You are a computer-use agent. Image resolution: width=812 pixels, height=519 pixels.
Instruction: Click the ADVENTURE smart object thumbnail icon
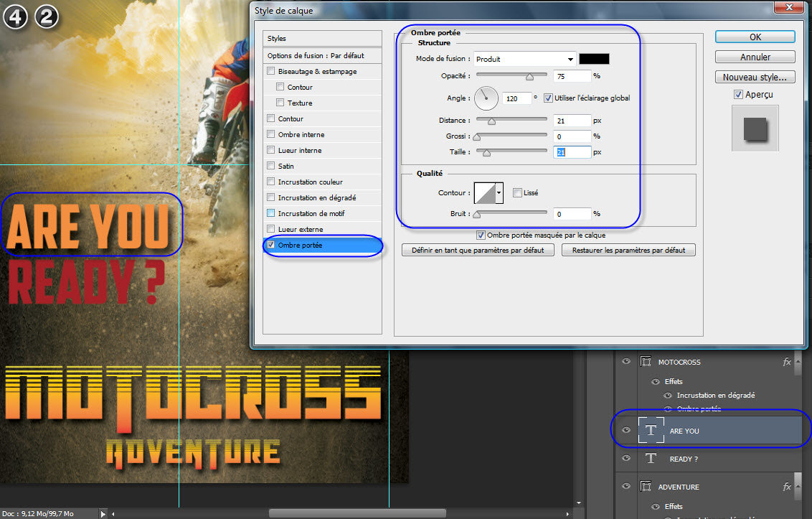[646, 487]
